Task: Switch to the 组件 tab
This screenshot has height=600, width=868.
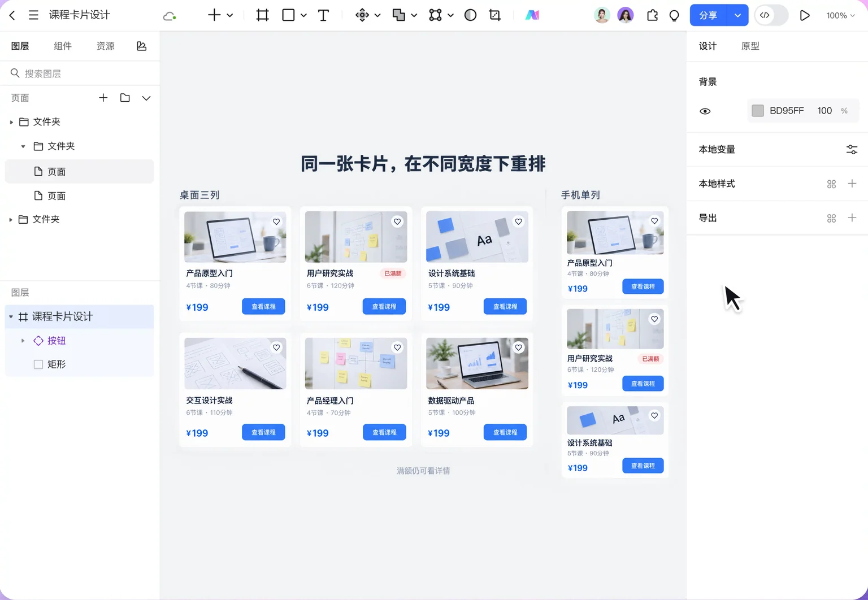Action: tap(63, 46)
